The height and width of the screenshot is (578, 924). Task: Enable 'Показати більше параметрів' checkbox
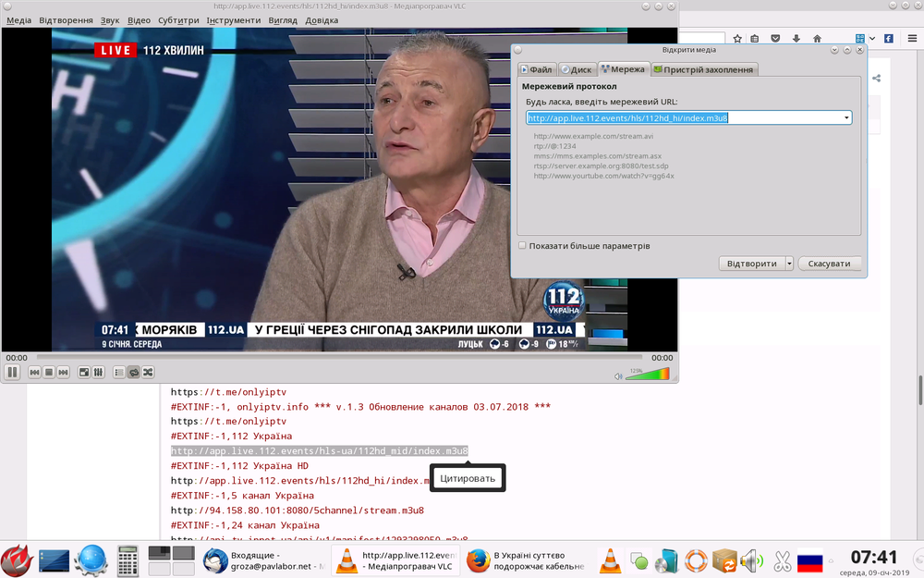(x=523, y=246)
